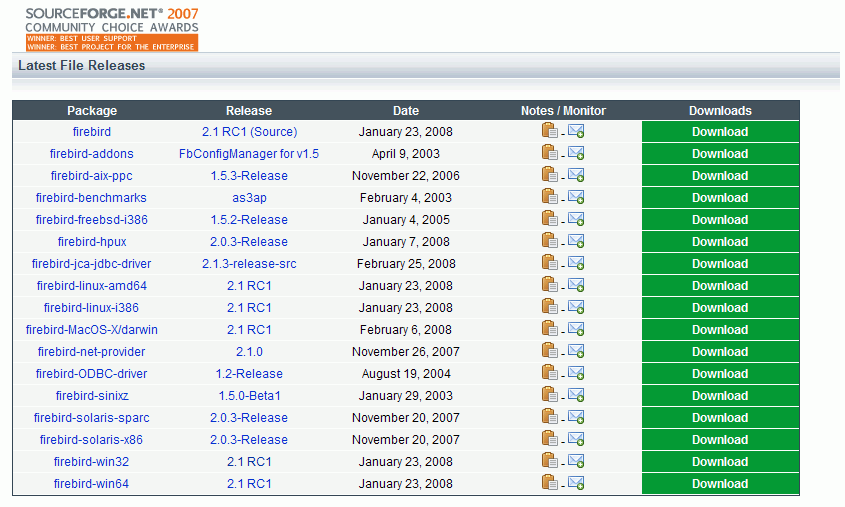
Task: Monitor firebird-freebsd-i386 envelope icon
Action: (576, 219)
